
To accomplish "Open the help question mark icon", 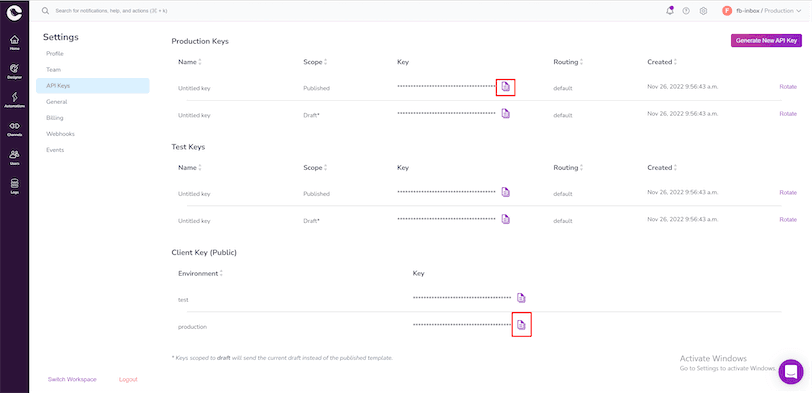I will 686,10.
